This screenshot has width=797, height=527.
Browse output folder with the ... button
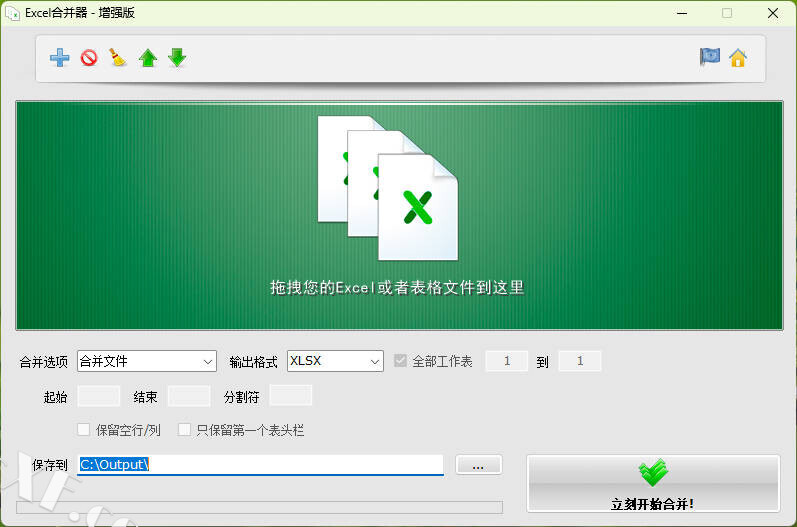pyautogui.click(x=479, y=465)
